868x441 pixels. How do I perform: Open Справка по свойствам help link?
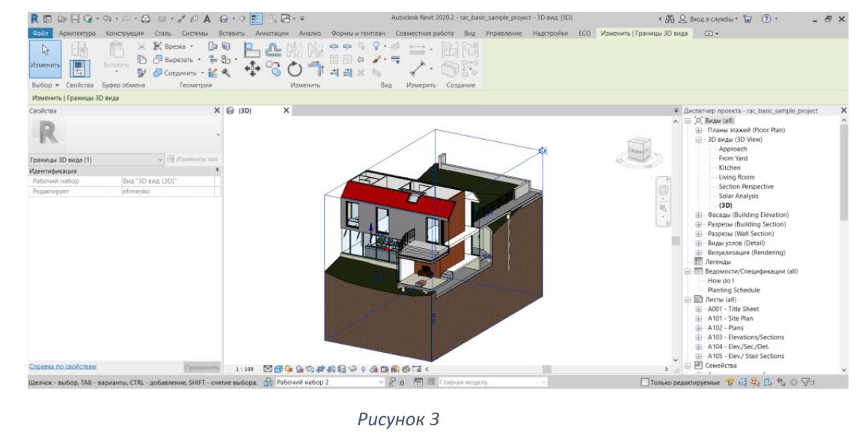[x=63, y=366]
